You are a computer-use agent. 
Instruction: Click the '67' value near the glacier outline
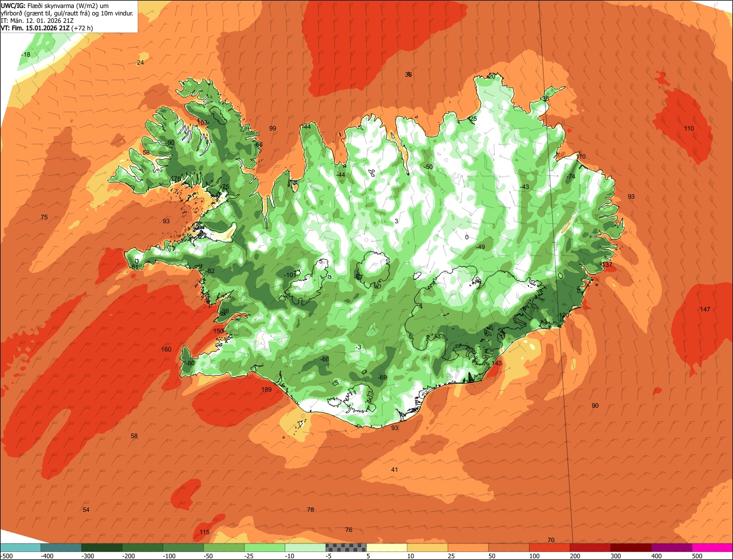click(360, 277)
